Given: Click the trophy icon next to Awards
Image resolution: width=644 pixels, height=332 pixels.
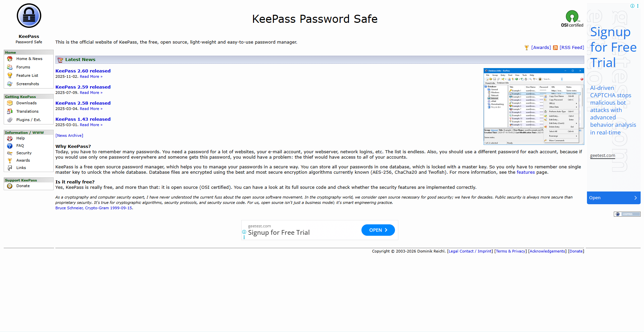Looking at the screenshot, I should pyautogui.click(x=527, y=47).
